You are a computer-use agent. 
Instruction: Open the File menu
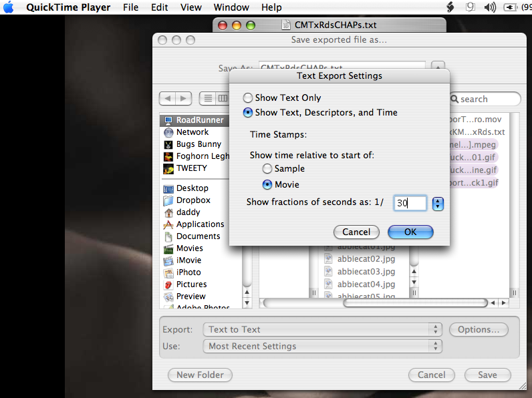[130, 7]
